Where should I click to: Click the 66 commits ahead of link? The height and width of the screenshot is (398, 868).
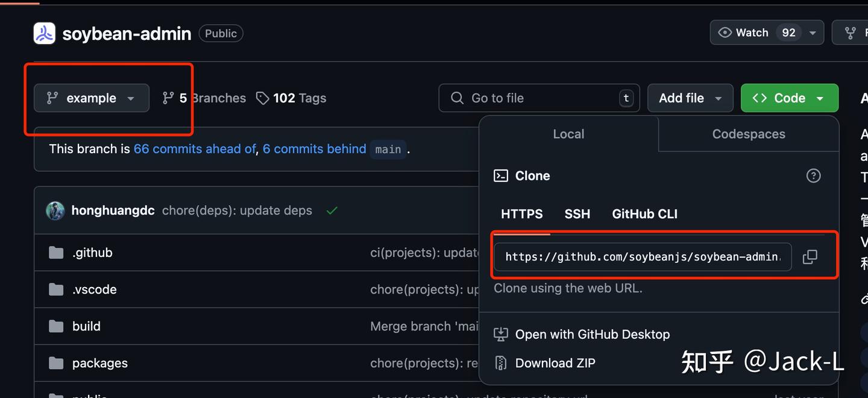point(193,148)
